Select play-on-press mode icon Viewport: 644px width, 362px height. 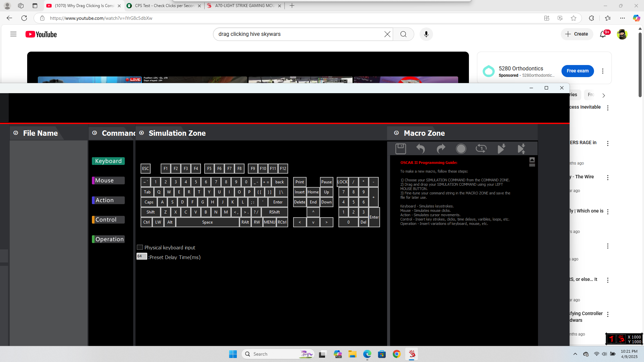click(501, 148)
